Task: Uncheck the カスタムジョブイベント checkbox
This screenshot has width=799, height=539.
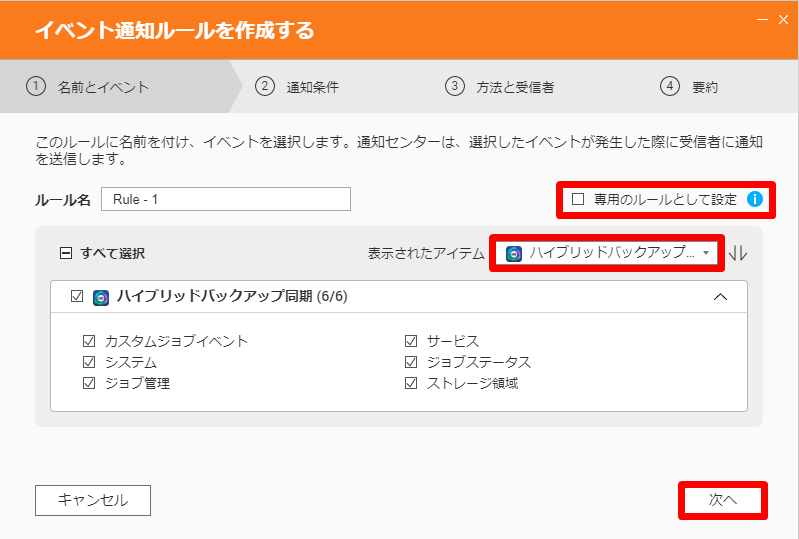Action: coord(89,341)
